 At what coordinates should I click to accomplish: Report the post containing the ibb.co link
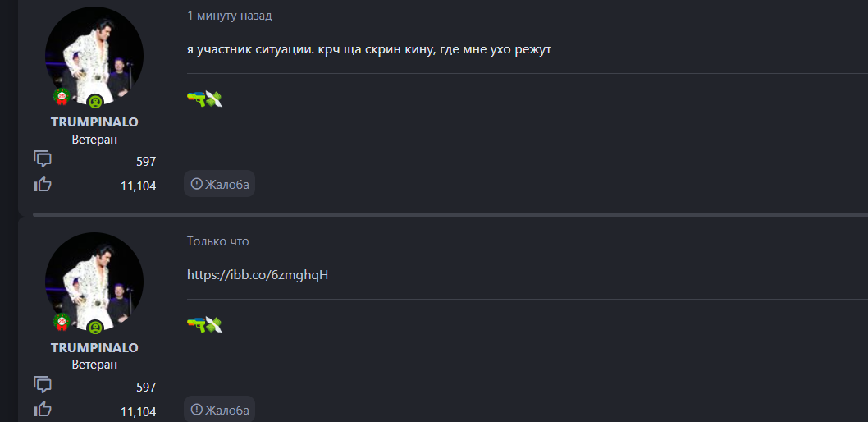click(x=219, y=410)
